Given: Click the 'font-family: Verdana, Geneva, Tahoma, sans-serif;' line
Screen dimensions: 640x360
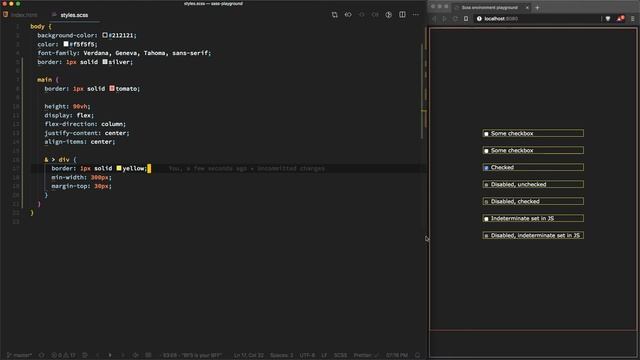Looking at the screenshot, I should tap(124, 53).
